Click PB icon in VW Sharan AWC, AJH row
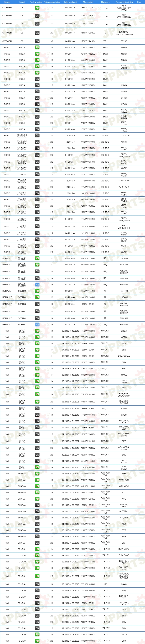145x644 pixels. pyautogui.click(x=37, y=480)
